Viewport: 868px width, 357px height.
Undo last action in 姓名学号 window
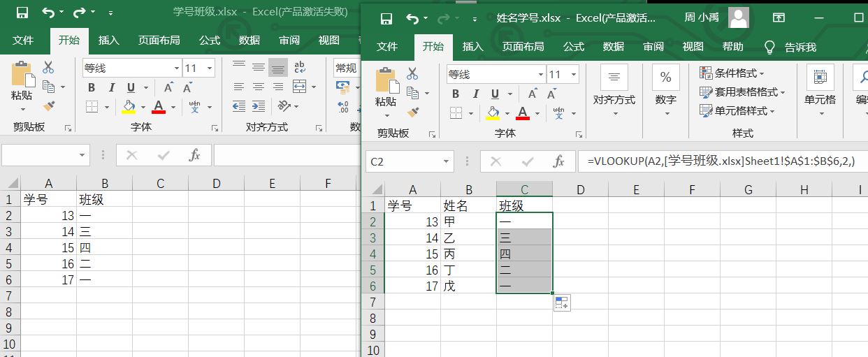(x=412, y=17)
